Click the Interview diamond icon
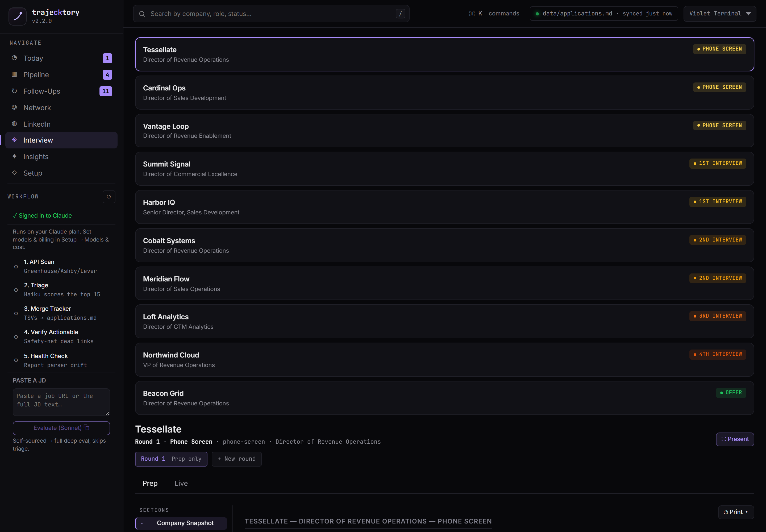766x532 pixels. tap(14, 140)
